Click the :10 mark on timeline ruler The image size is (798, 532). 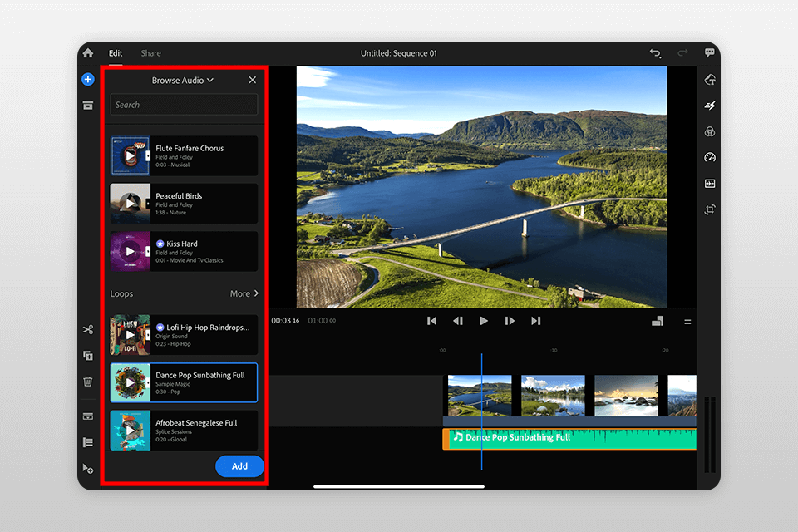pyautogui.click(x=554, y=350)
